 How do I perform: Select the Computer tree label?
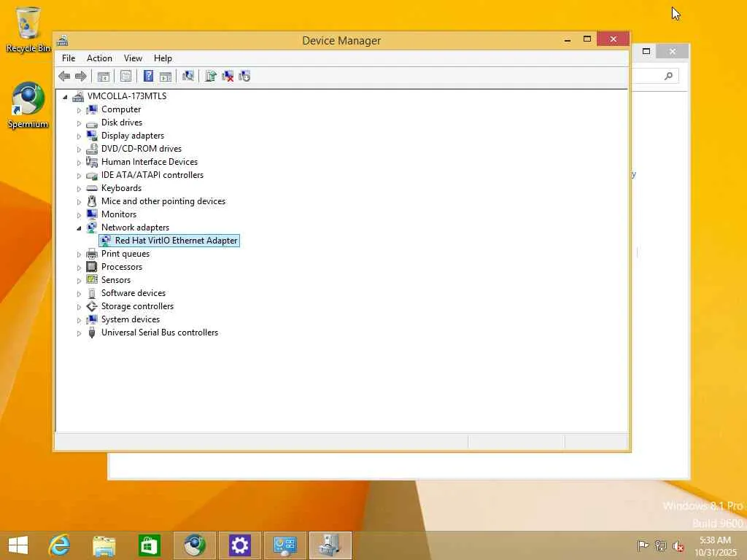[x=121, y=109]
